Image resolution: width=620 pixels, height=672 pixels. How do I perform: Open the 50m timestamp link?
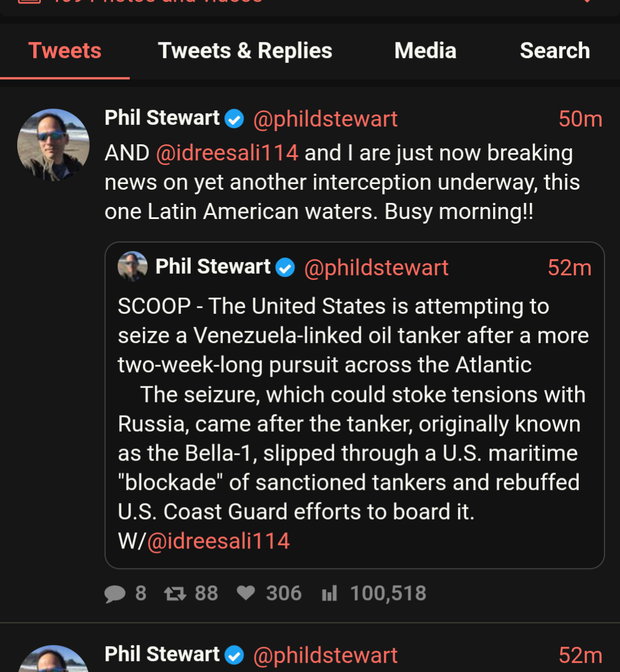click(580, 119)
